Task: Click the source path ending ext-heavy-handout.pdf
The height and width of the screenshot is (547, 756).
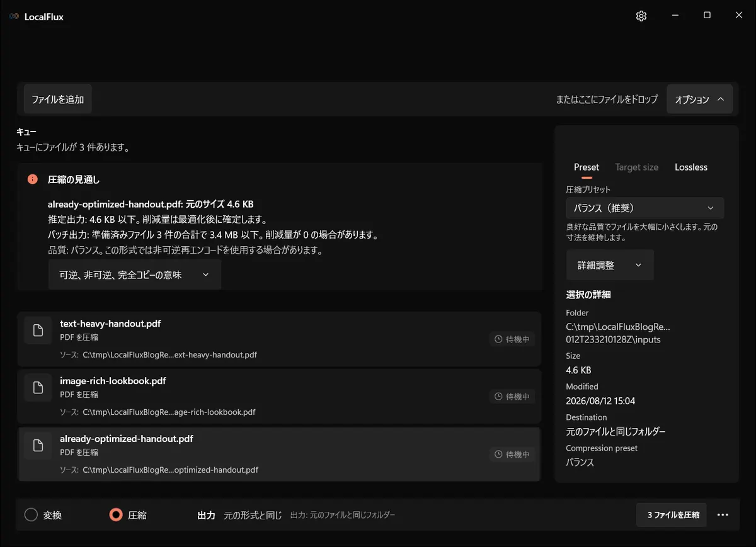Action: (170, 355)
